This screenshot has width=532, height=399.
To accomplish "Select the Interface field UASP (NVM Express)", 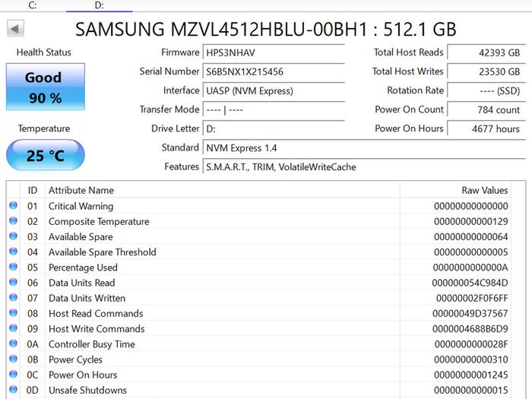I will coord(274,90).
